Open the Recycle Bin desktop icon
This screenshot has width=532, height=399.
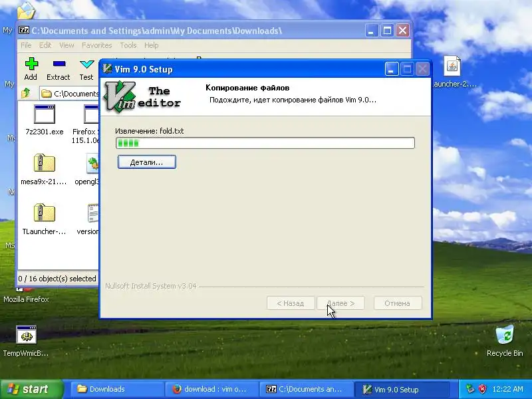(505, 334)
